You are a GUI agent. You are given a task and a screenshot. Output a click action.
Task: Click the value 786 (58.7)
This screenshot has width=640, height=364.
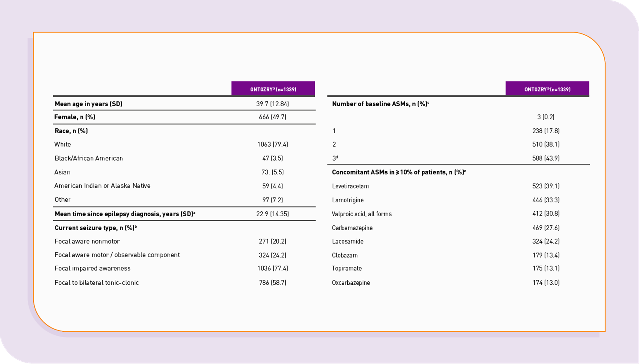click(272, 283)
